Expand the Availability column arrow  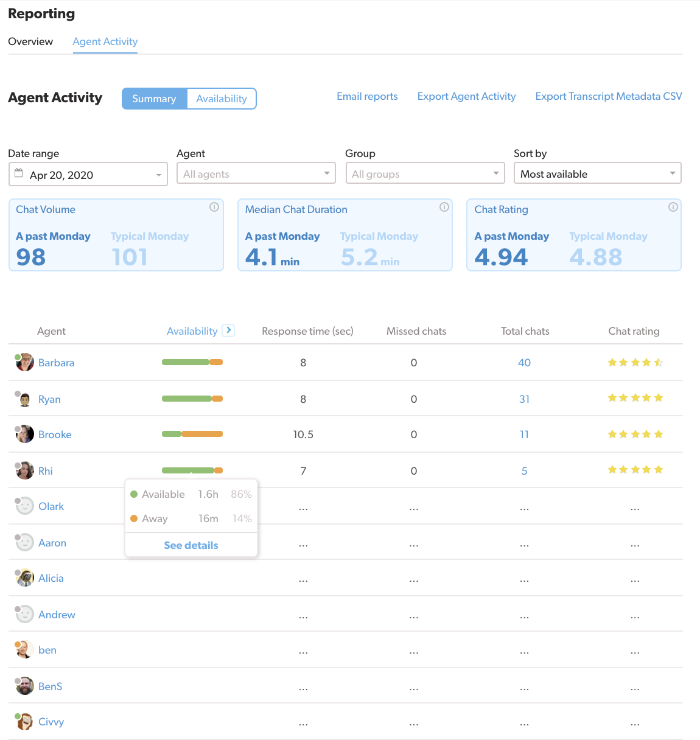tap(228, 330)
